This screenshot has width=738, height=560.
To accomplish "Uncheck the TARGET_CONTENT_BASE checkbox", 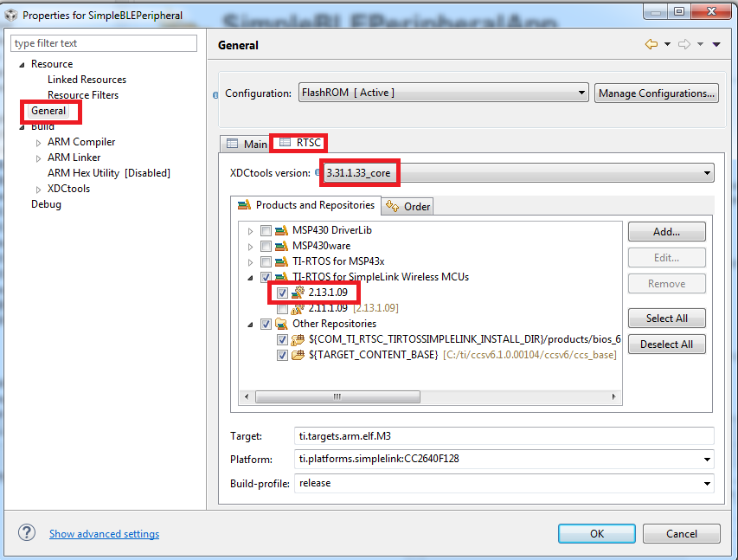I will [x=282, y=355].
